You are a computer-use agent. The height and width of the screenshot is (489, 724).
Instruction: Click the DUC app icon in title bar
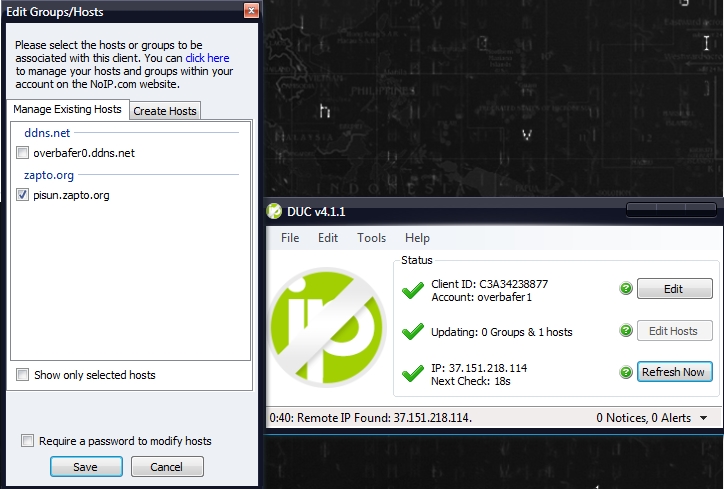[x=274, y=211]
